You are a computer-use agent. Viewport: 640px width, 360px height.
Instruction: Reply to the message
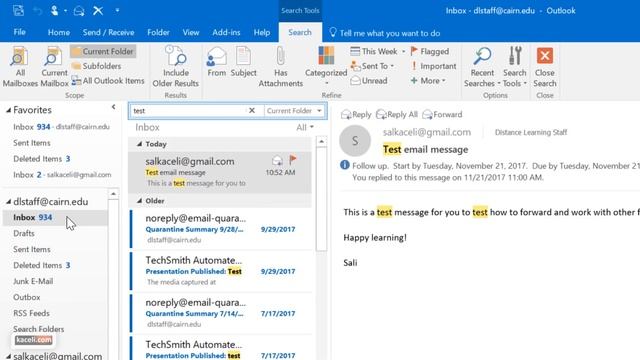tap(356, 114)
